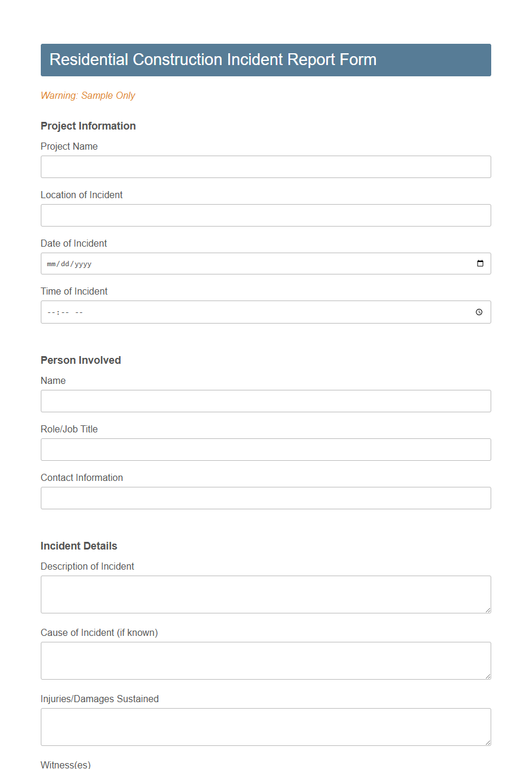Click the Location of Incident field

(265, 215)
